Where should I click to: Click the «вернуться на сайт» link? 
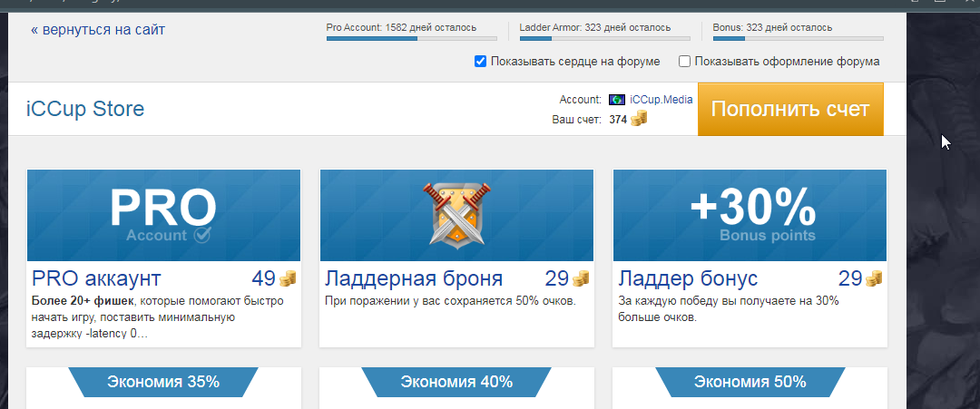point(97,29)
